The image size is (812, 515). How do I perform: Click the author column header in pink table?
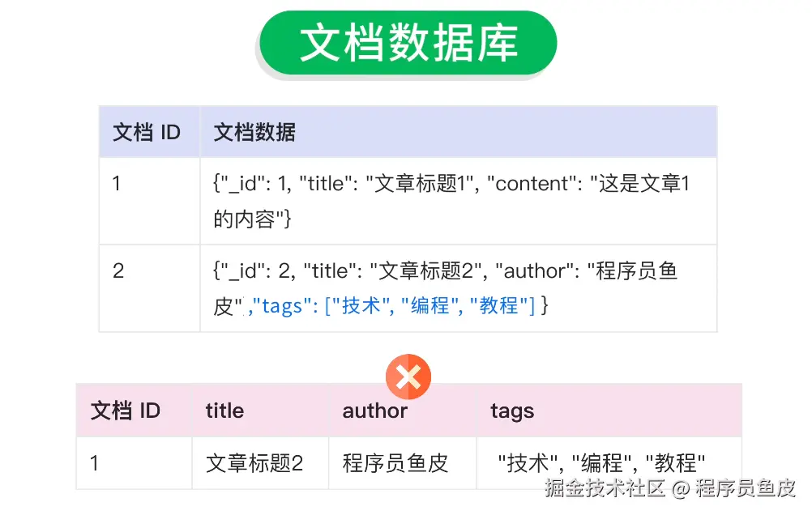(x=374, y=411)
